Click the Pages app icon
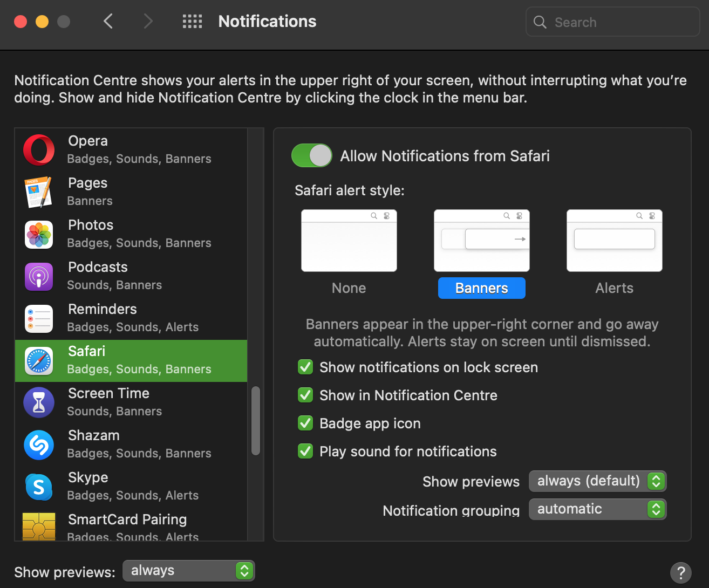Image resolution: width=709 pixels, height=588 pixels. (x=39, y=192)
